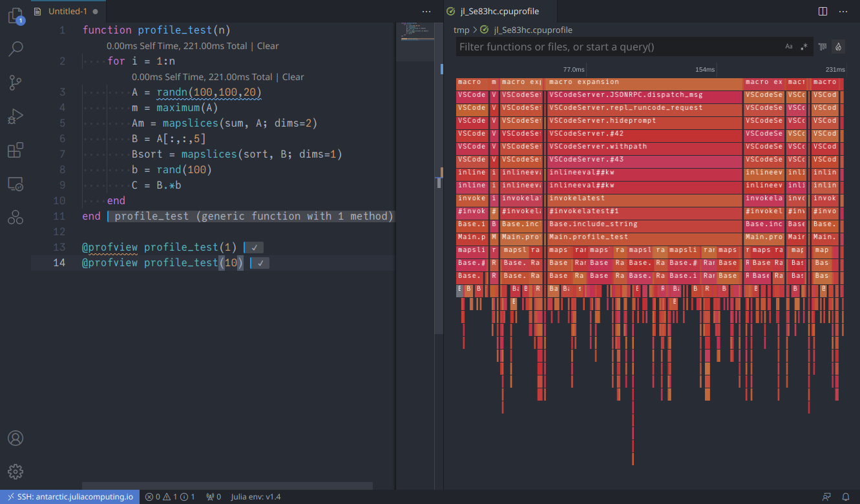
Task: Open the Run and Debug panel
Action: coord(16,116)
